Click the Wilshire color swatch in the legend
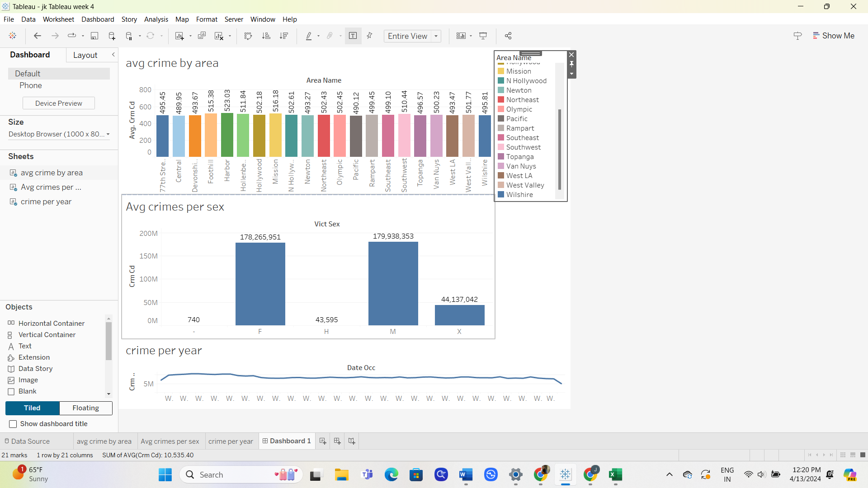Viewport: 868px width, 488px height. [x=501, y=195]
